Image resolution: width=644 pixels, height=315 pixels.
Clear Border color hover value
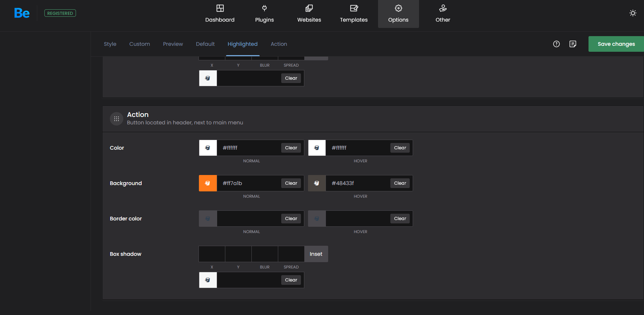pyautogui.click(x=400, y=219)
